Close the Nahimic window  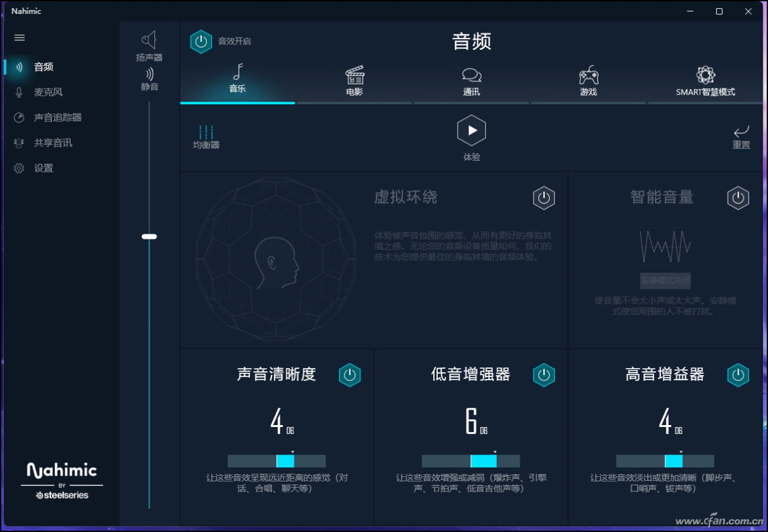[x=748, y=12]
